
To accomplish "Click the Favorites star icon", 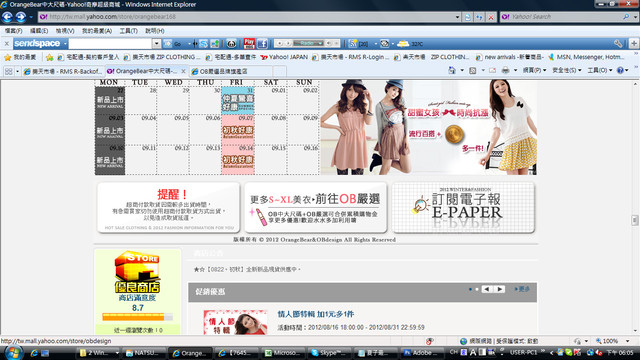I will click(7, 57).
